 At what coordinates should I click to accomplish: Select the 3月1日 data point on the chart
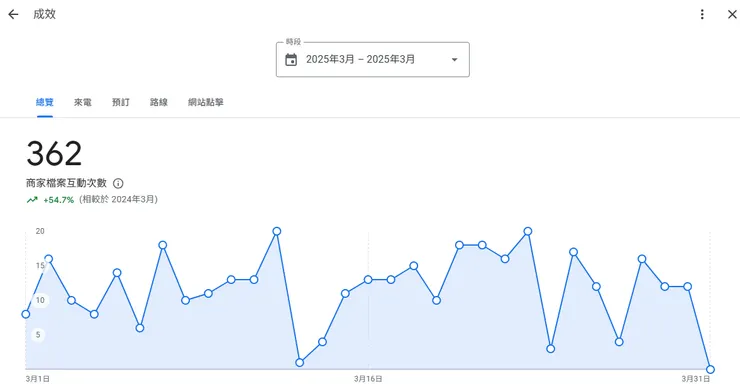coord(26,314)
